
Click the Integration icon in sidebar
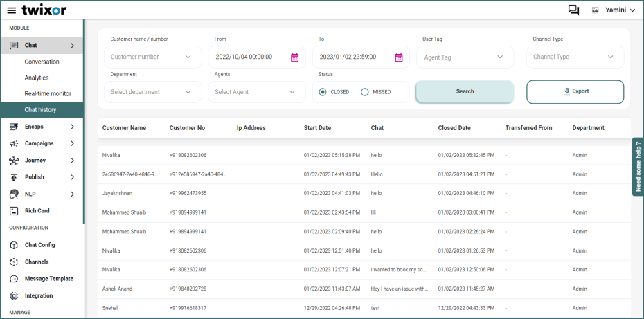[14, 296]
